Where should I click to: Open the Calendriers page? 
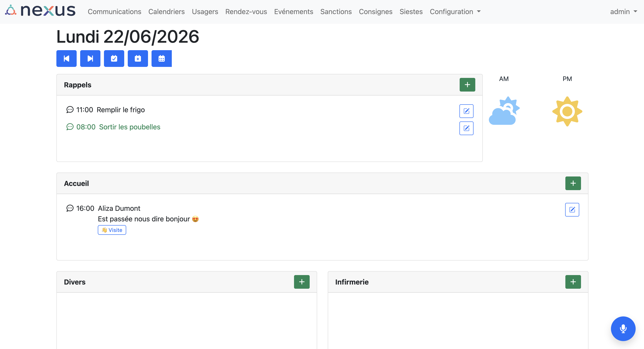tap(167, 11)
